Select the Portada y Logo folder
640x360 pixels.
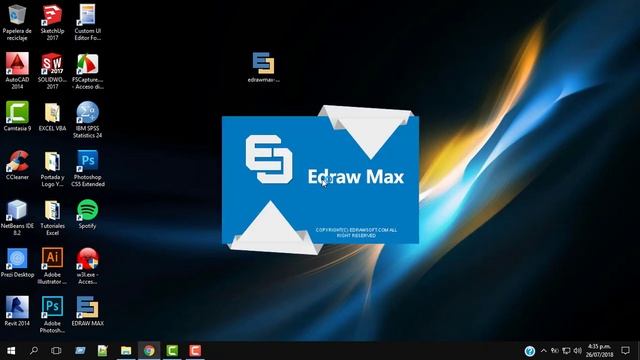[x=52, y=169]
